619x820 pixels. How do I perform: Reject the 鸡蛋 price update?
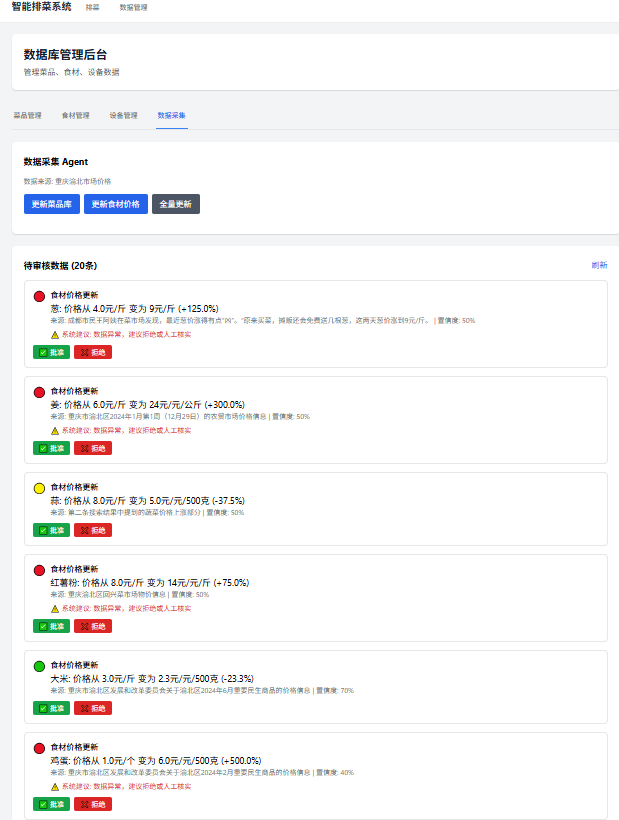93,804
